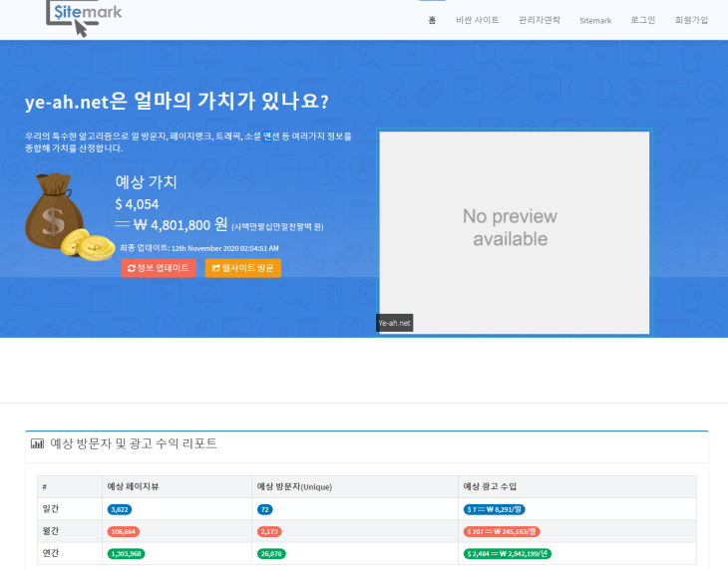
Task: Go to 비싼 사이트 page
Action: [477, 20]
